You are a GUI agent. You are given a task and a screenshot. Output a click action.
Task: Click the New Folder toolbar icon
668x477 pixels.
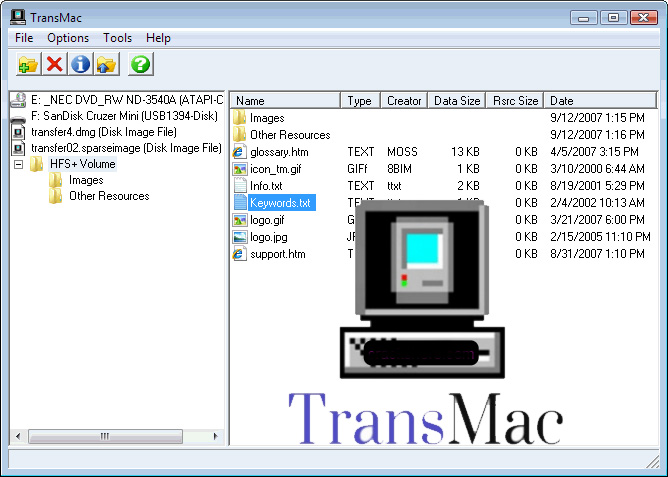[28, 65]
